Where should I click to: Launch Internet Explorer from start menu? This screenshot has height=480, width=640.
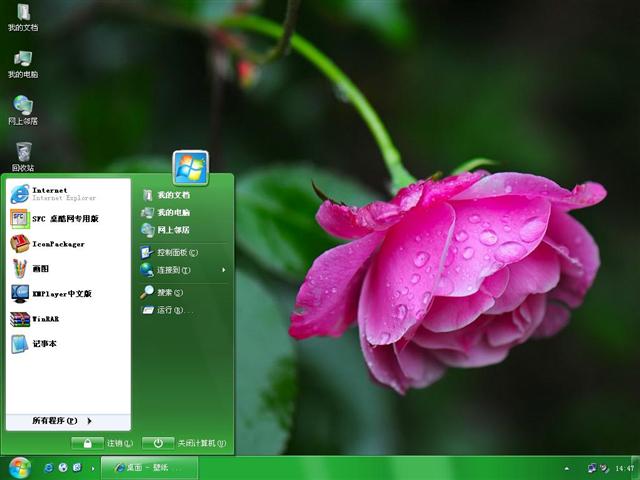(x=68, y=194)
